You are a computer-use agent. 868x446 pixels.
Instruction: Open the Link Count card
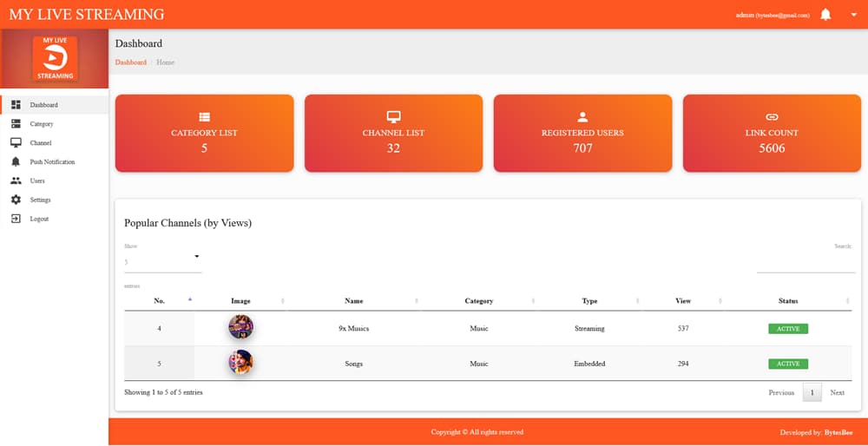point(772,133)
